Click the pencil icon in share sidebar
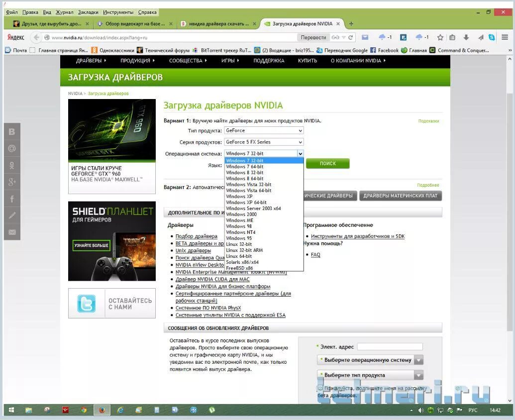Image resolution: width=515 pixels, height=420 pixels. tap(12, 215)
